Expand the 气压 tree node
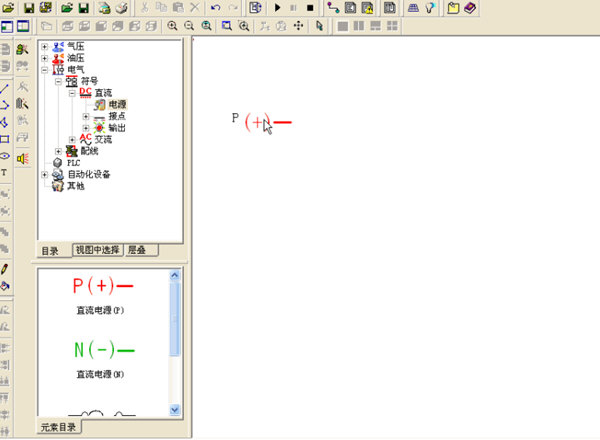This screenshot has height=440, width=600. pyautogui.click(x=44, y=47)
